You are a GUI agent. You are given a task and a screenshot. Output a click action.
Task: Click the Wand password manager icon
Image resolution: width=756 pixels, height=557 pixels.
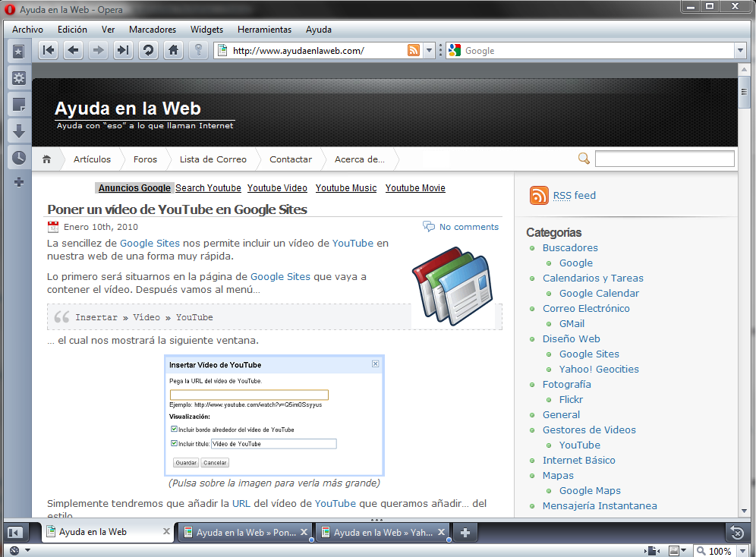(198, 50)
